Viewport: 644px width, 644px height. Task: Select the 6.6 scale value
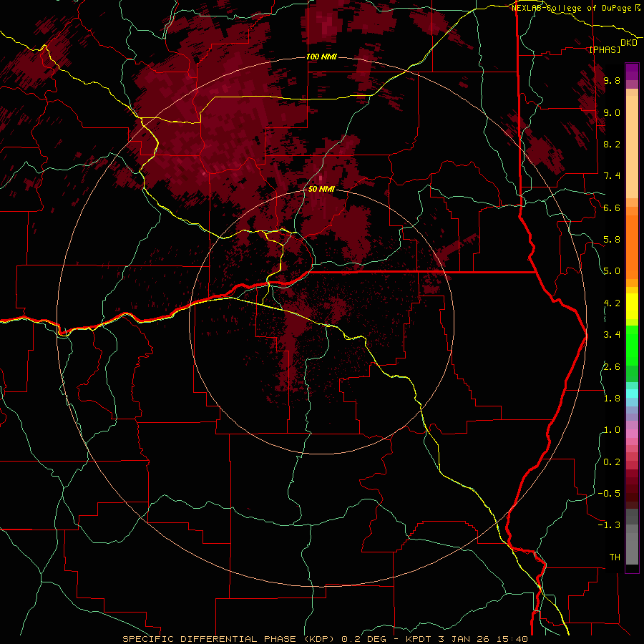pyautogui.click(x=612, y=208)
